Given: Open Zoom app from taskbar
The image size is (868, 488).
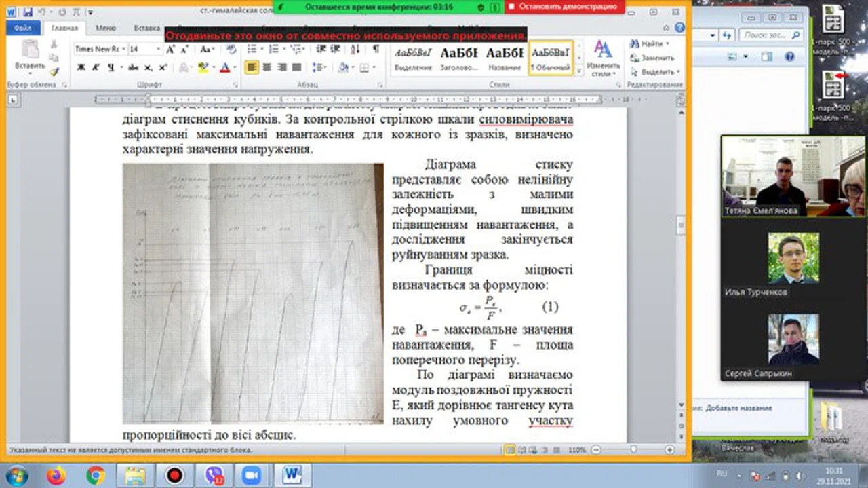Looking at the screenshot, I should [252, 476].
